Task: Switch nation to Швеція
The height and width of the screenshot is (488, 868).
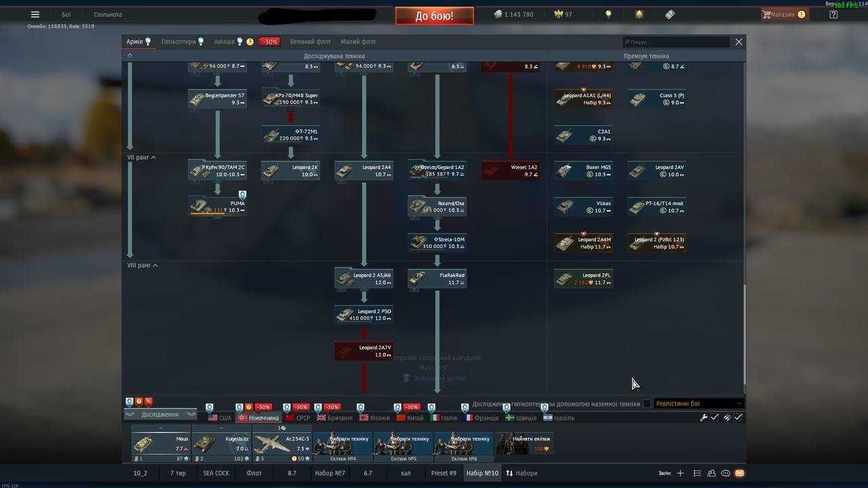Action: point(521,418)
